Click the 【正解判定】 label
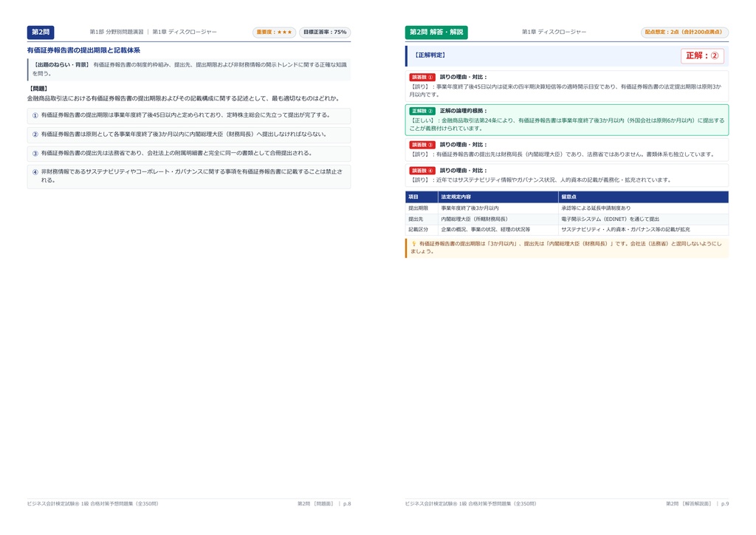The height and width of the screenshot is (535, 756). 430,55
